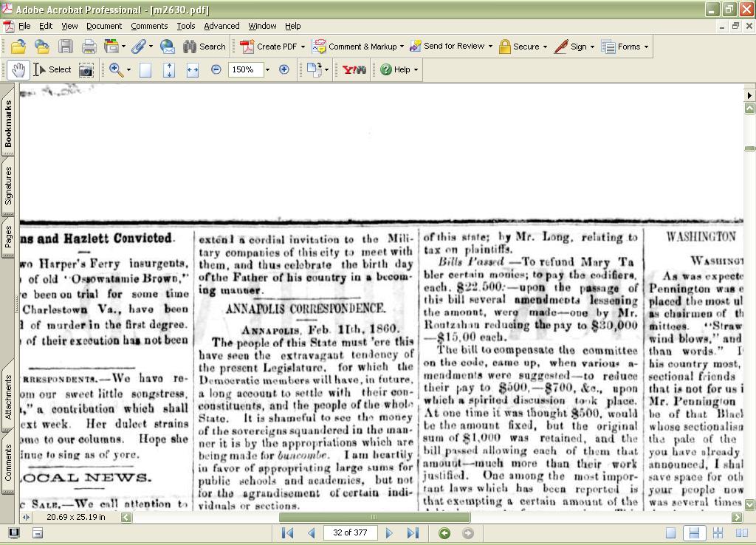
Task: Open the Attachments side tab
Action: click(x=8, y=397)
